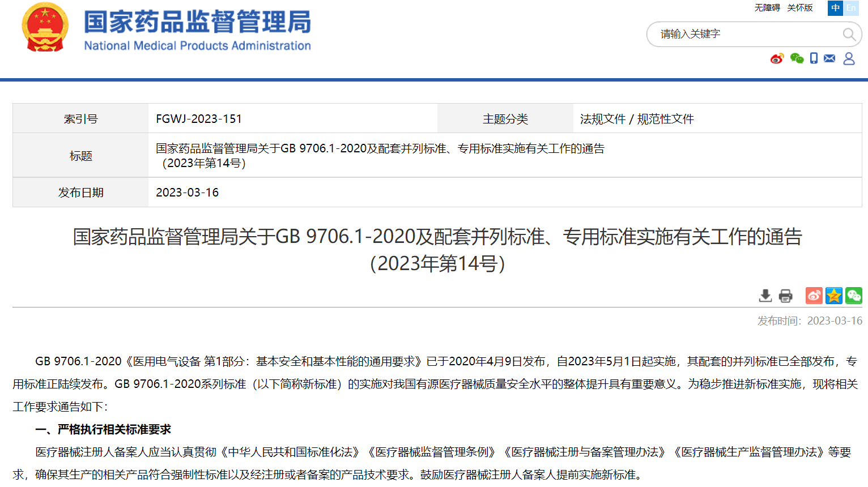Image resolution: width=868 pixels, height=487 pixels.
Task: Click the 法规文件 / 规范性文件 category text
Action: point(637,119)
